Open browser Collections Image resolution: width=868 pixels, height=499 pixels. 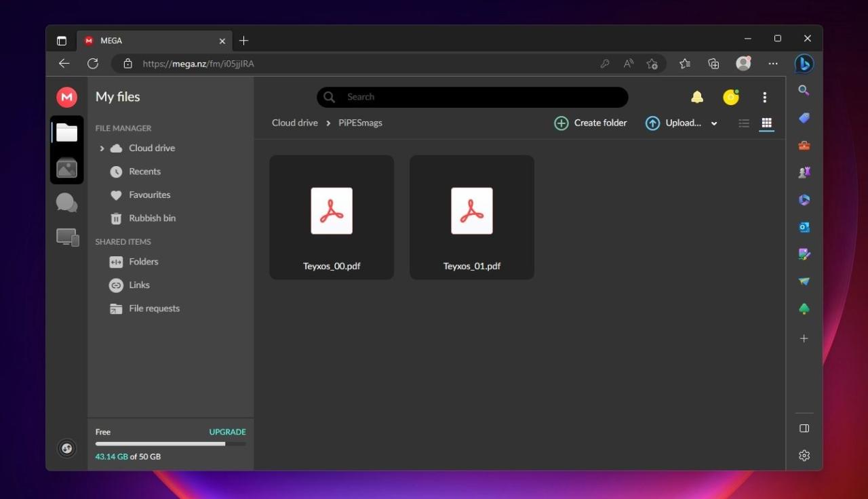click(x=713, y=64)
